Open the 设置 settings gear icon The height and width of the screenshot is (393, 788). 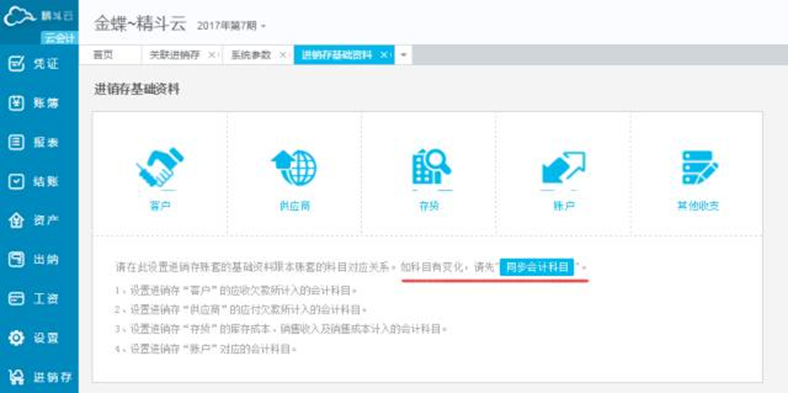pyautogui.click(x=17, y=338)
